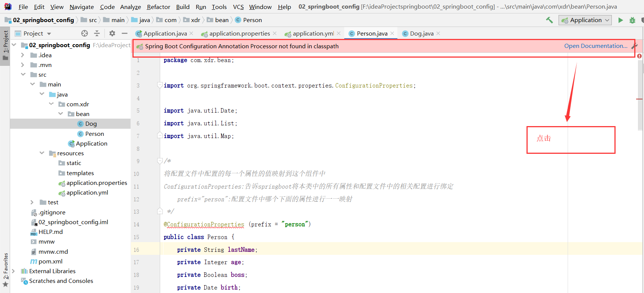Start debugging with the bug icon
This screenshot has height=293, width=644.
(x=632, y=20)
